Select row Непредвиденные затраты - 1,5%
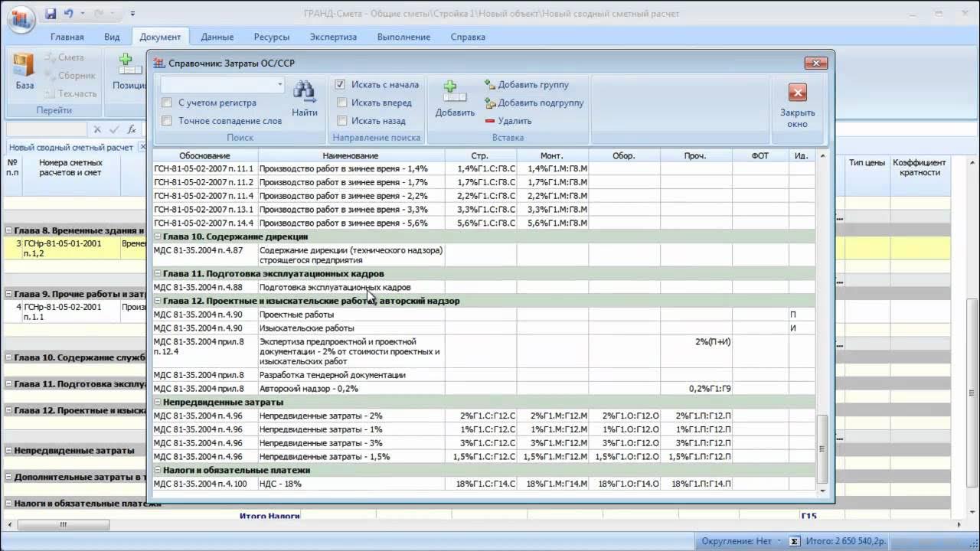 coord(484,457)
